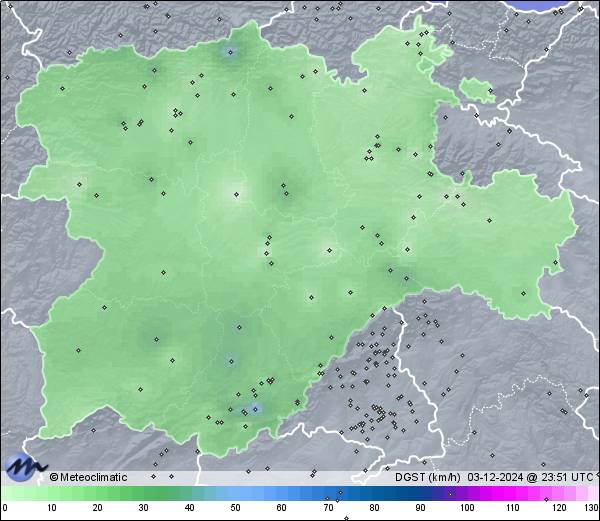The width and height of the screenshot is (600, 521).
Task: Click the scale value 50
Action: 235,508
